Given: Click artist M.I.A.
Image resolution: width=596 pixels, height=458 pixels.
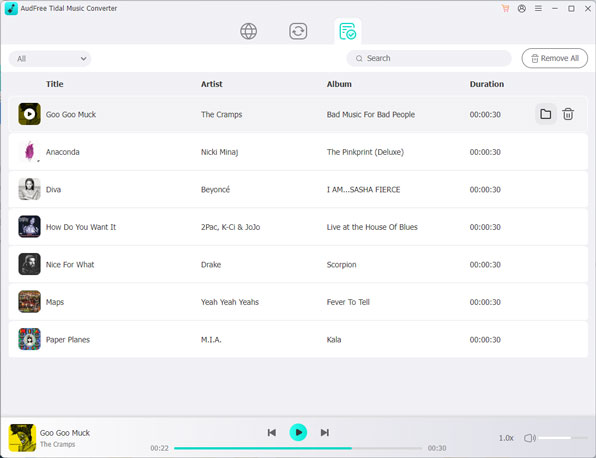Looking at the screenshot, I should [211, 339].
